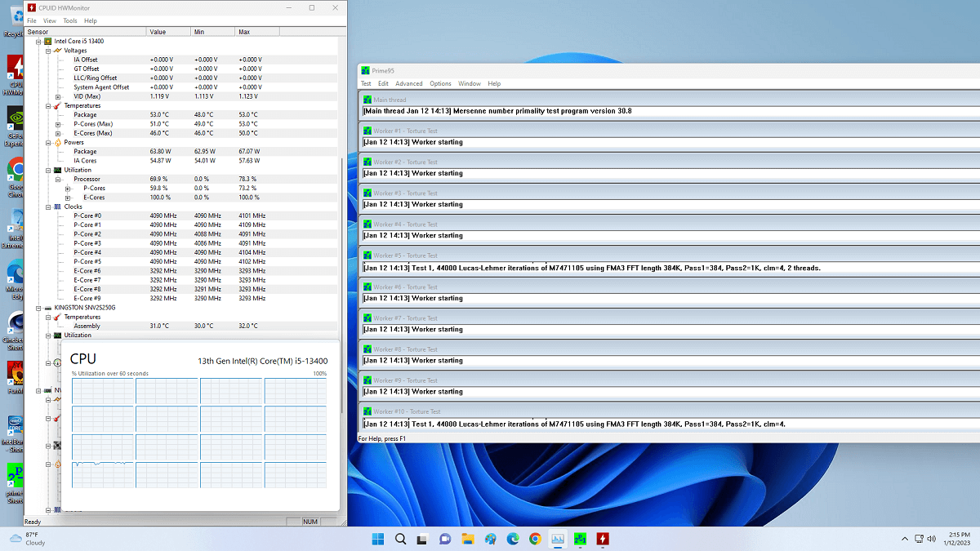The height and width of the screenshot is (551, 980).
Task: Click the Worker #1 window icon
Action: tap(367, 131)
